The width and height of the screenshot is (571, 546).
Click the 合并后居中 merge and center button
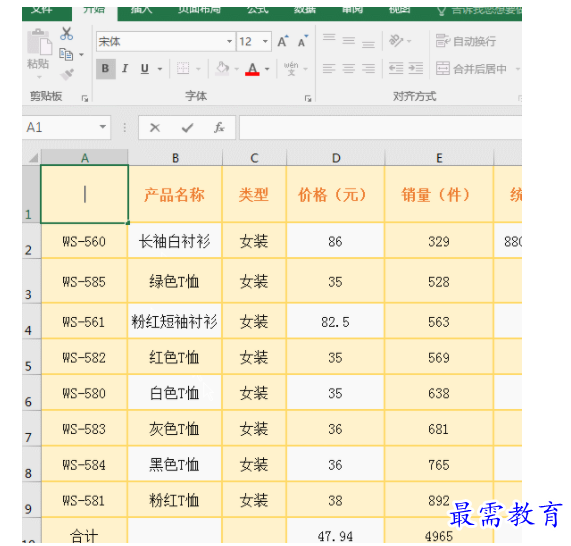[471, 68]
